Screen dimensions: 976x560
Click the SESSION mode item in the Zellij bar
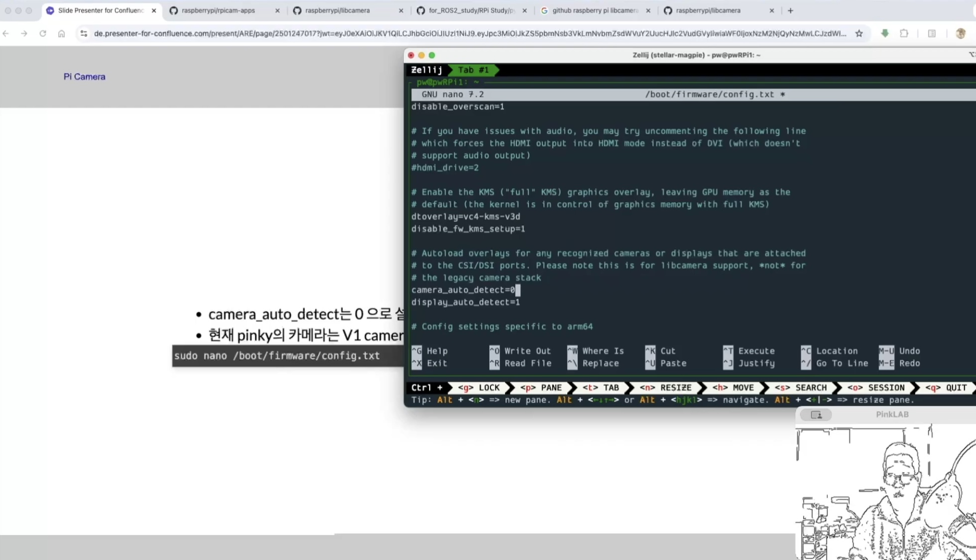[876, 388]
